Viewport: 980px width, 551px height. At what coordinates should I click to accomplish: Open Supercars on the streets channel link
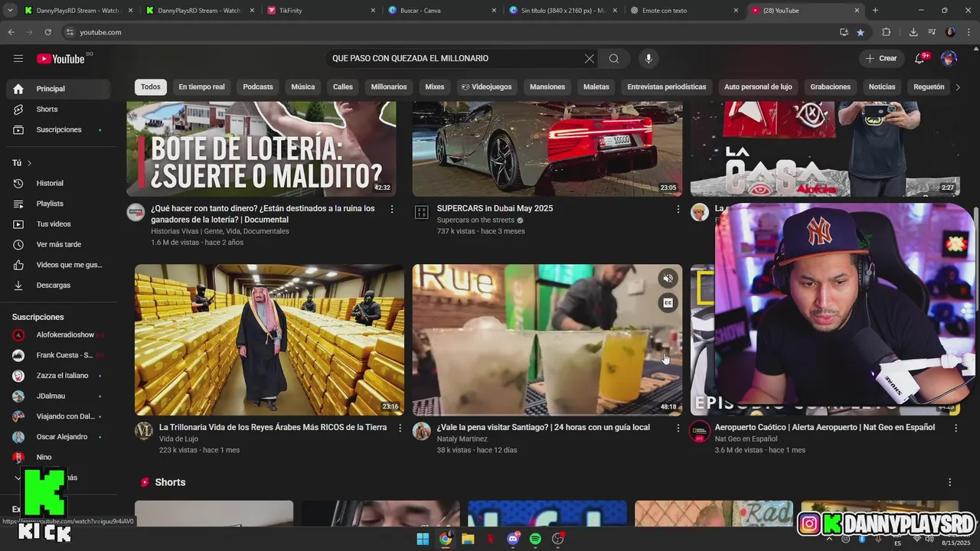[x=475, y=220]
